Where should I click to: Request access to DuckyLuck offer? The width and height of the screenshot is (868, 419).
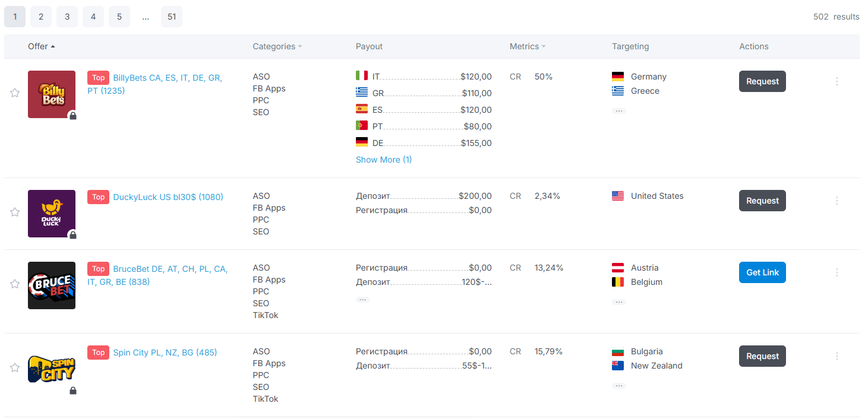762,201
